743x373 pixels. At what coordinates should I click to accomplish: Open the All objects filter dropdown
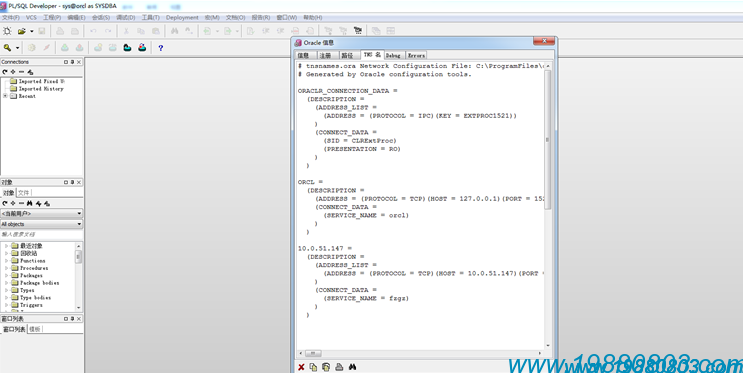42,224
